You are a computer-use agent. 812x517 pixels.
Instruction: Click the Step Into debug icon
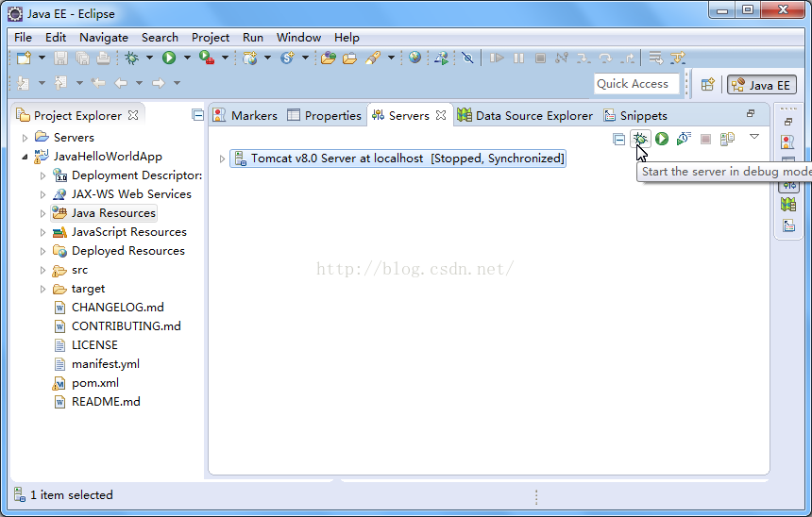tap(584, 58)
